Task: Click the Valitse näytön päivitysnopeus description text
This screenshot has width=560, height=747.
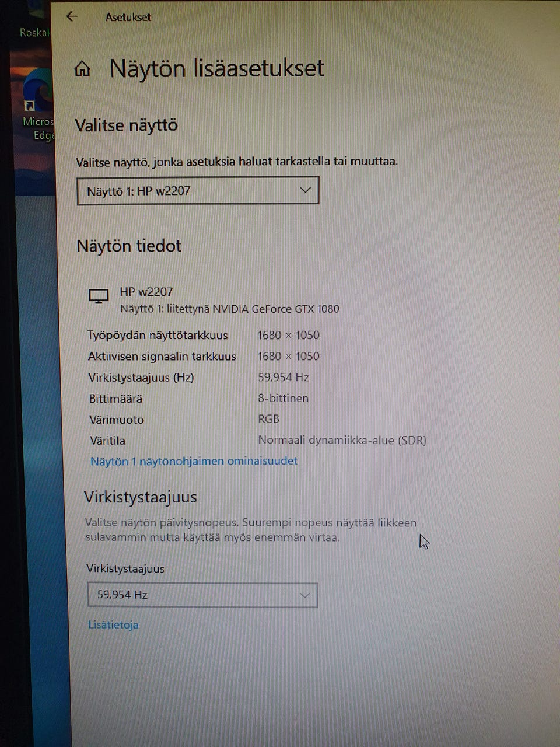Action: pos(251,530)
